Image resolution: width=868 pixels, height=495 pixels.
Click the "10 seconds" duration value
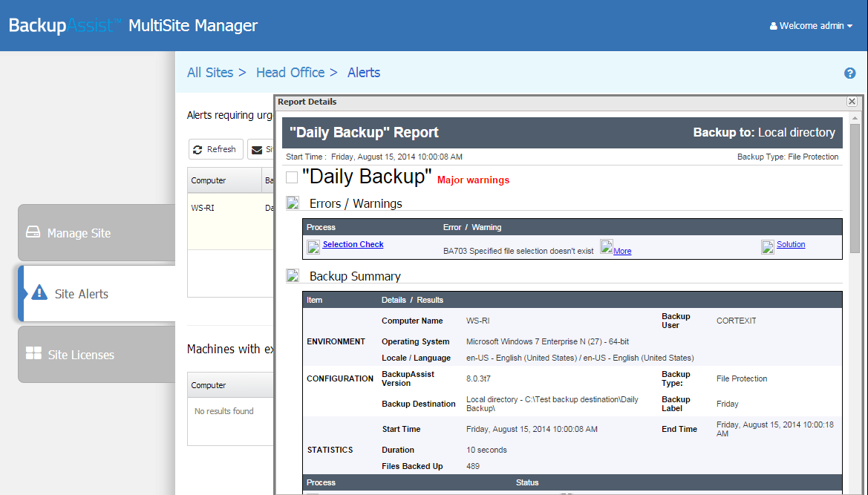[x=486, y=450]
